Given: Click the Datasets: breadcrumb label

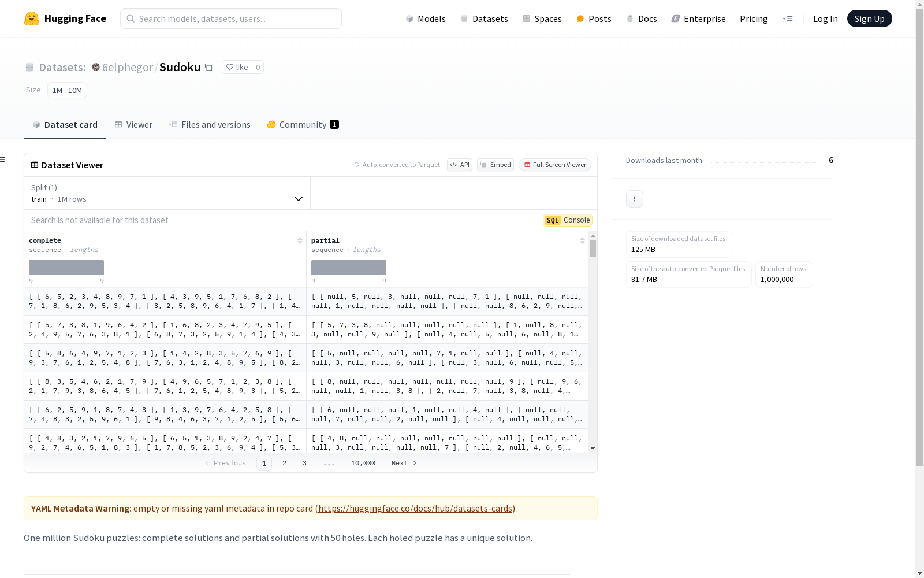Looking at the screenshot, I should pos(62,67).
